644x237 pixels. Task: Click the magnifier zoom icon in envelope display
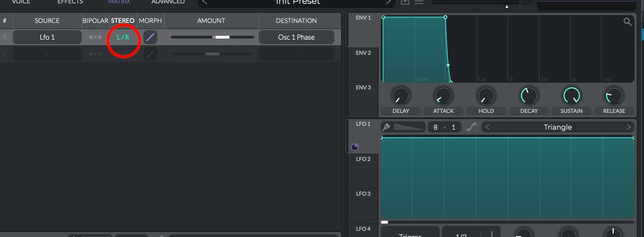coord(628,22)
